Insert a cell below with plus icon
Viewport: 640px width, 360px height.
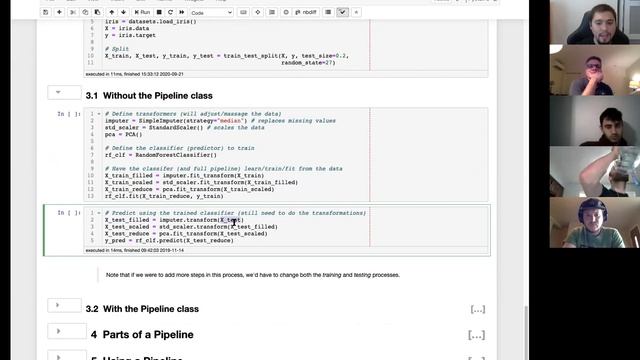coord(59,12)
